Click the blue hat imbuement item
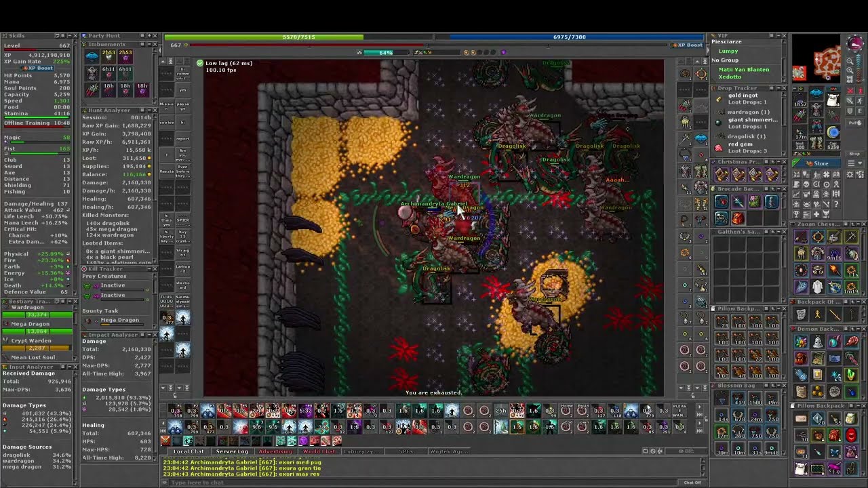 pyautogui.click(x=92, y=56)
